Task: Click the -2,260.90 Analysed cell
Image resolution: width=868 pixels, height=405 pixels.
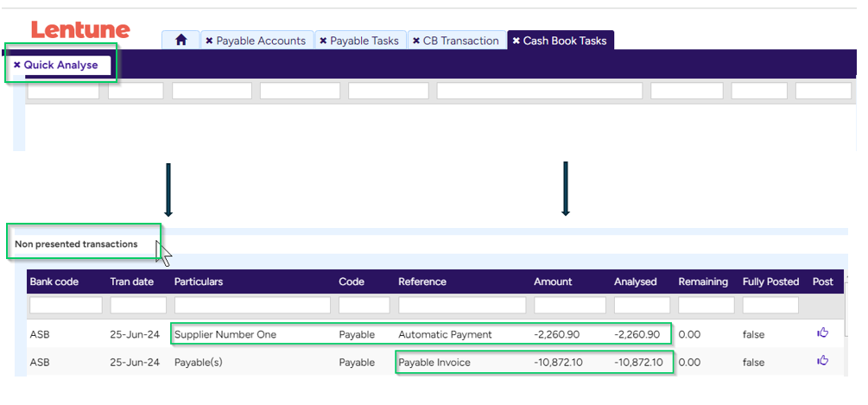Action: tap(637, 334)
